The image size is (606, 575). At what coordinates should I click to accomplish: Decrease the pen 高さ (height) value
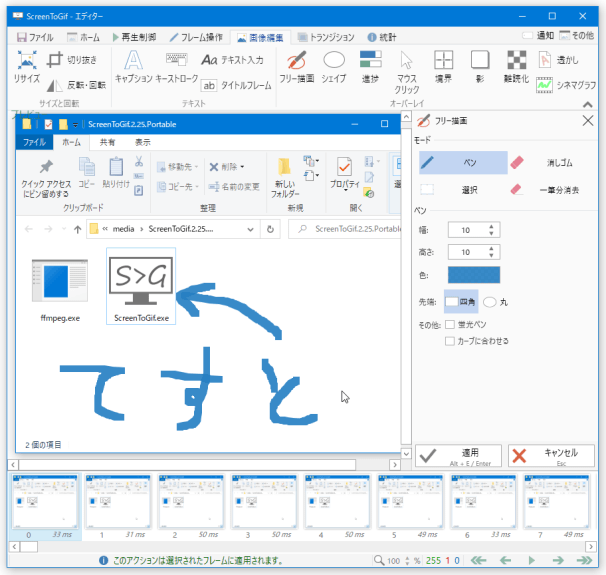[x=491, y=257]
